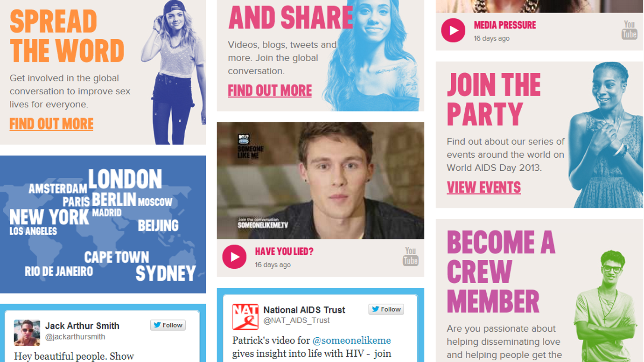Follow Jack Arthur Smith on Twitter
Viewport: 644px width, 362px height.
[168, 325]
